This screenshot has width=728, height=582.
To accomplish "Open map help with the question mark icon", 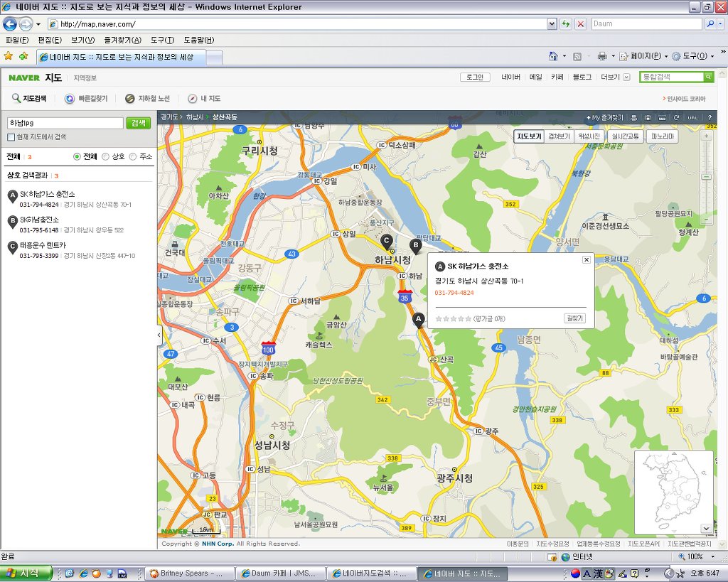I will (710, 118).
